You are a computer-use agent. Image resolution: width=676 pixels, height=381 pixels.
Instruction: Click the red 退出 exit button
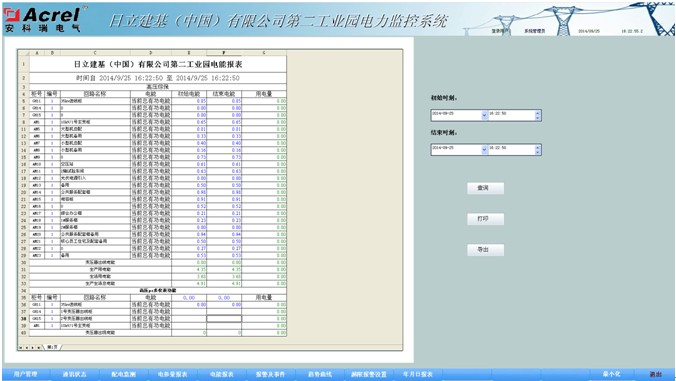click(x=655, y=374)
